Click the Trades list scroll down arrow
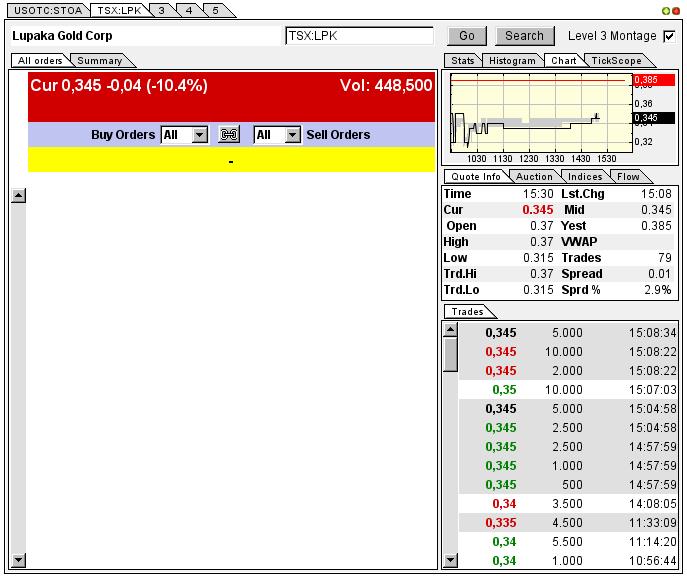687x577 pixels. 450,560
